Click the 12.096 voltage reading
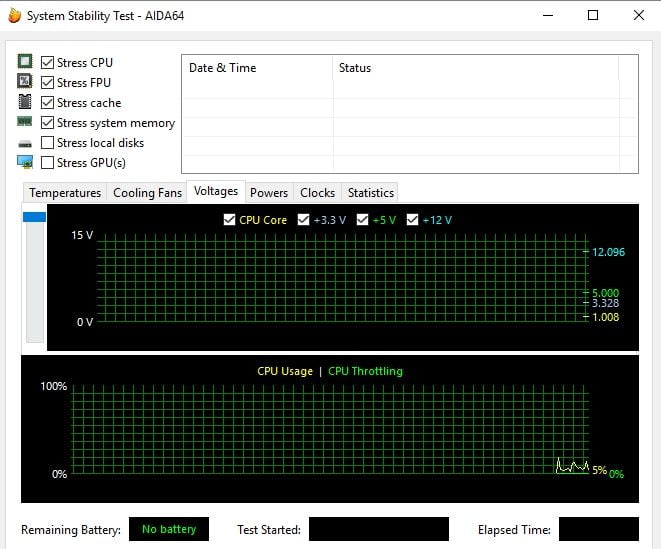 click(608, 252)
